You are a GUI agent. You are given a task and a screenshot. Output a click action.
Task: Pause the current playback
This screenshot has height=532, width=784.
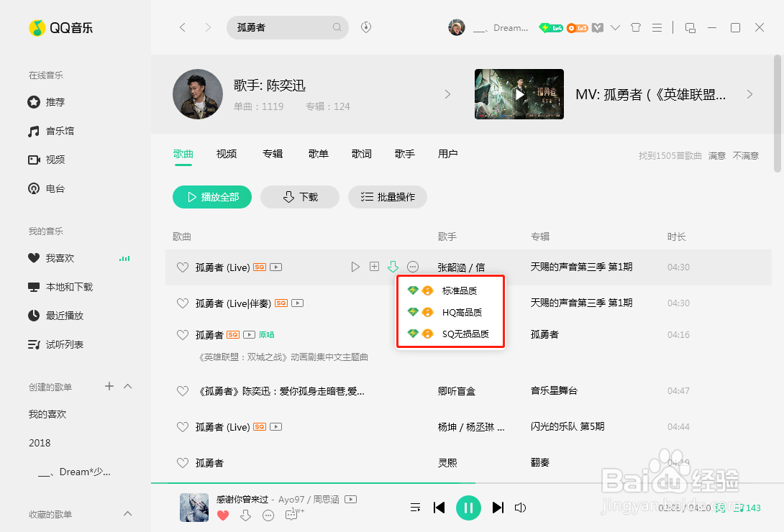[x=468, y=508]
